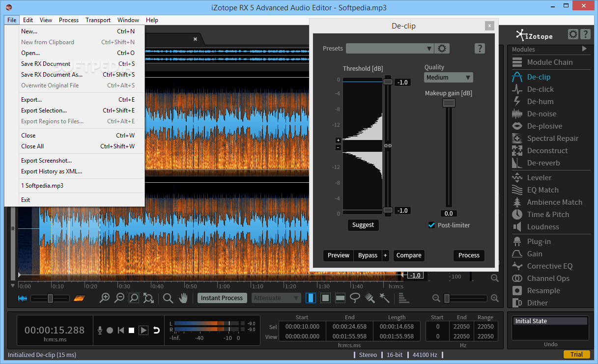This screenshot has width=598, height=364.
Task: Click the Process button in De-clip
Action: click(469, 255)
